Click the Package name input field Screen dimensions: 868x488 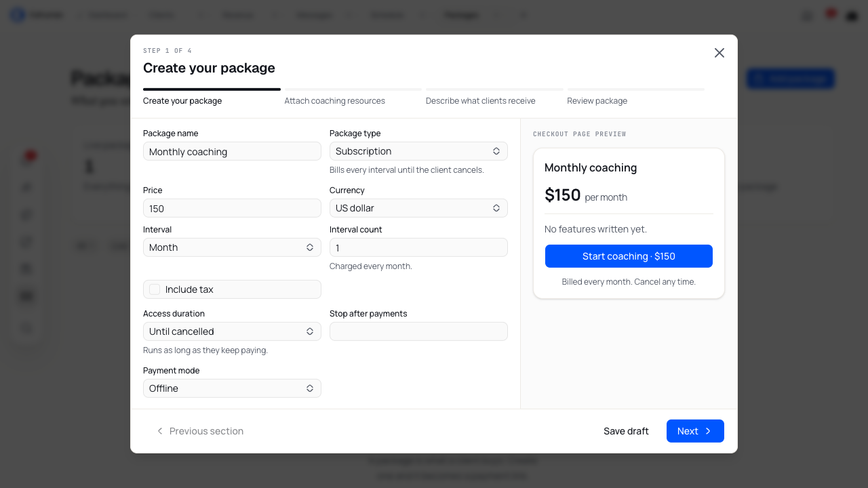pos(232,151)
